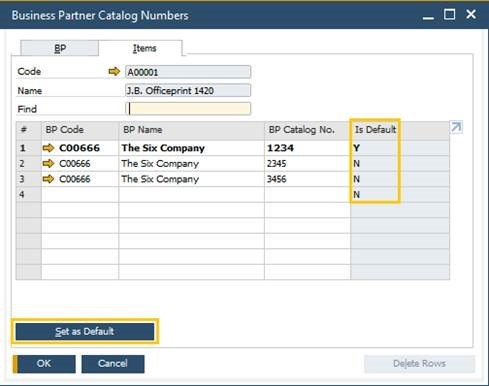Focus the Find input field
This screenshot has height=386, width=489.
click(x=188, y=109)
